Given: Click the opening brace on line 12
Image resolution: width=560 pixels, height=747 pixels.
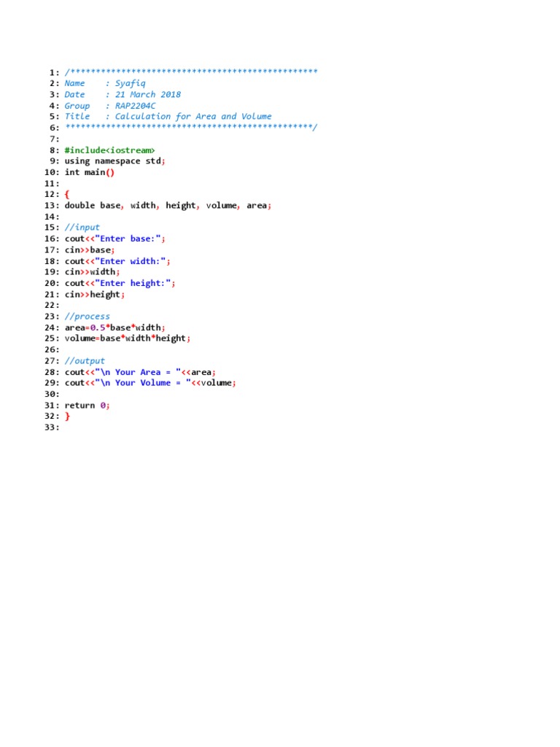Looking at the screenshot, I should coord(66,194).
